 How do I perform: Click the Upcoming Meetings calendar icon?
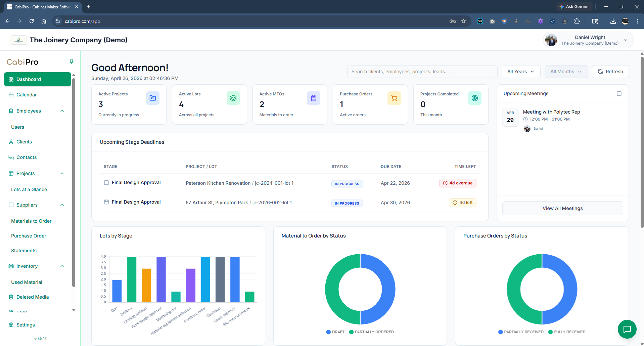(x=619, y=94)
